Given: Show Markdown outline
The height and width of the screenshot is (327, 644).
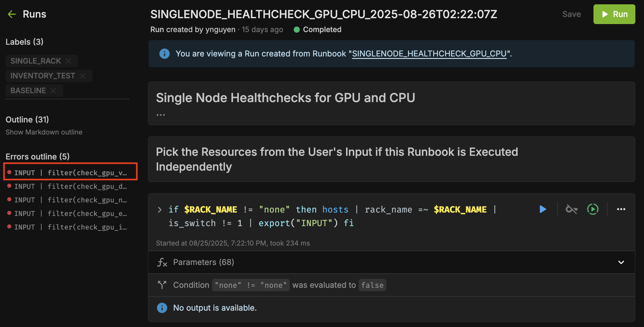Looking at the screenshot, I should point(44,132).
